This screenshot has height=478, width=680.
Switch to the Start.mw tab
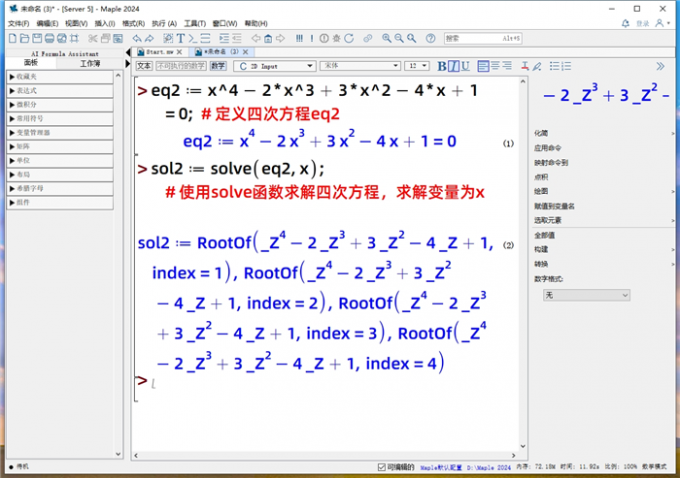click(159, 51)
